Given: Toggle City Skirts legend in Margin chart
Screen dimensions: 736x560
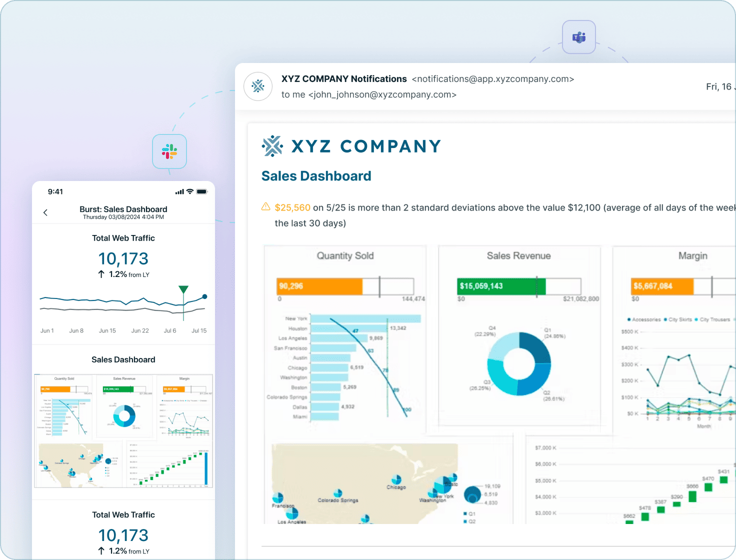Looking at the screenshot, I should click(678, 319).
